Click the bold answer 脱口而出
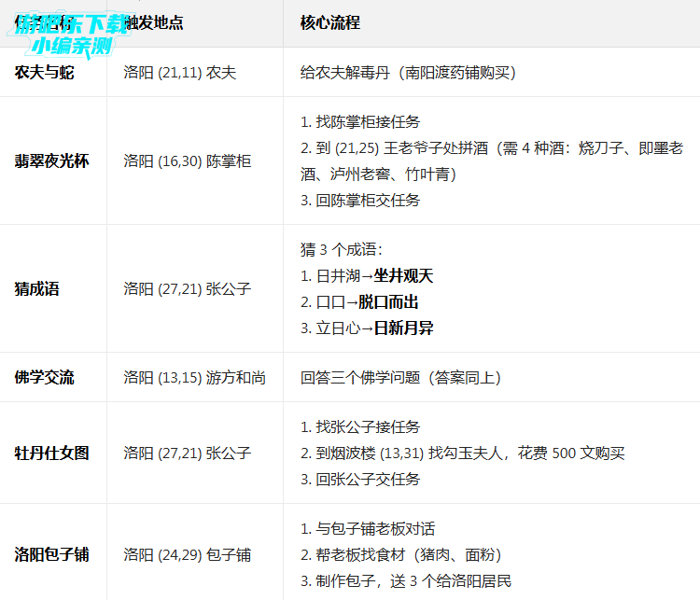The image size is (700, 600). (388, 302)
